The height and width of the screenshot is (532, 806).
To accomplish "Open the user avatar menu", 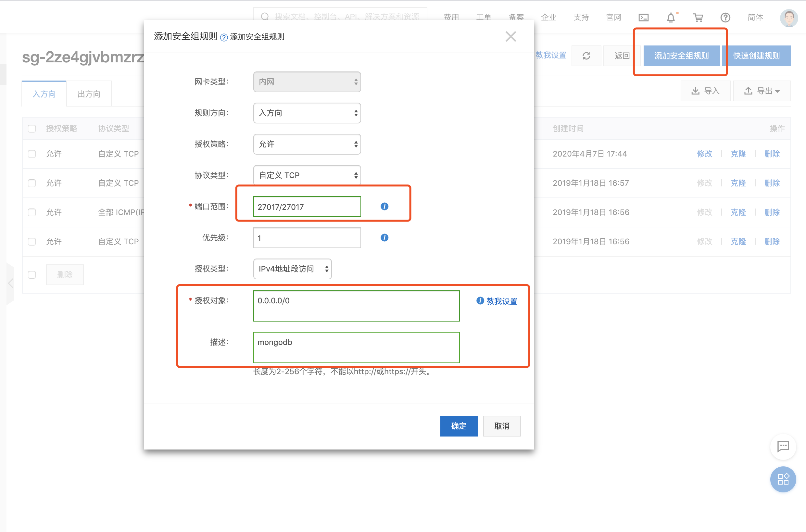I will pos(789,18).
